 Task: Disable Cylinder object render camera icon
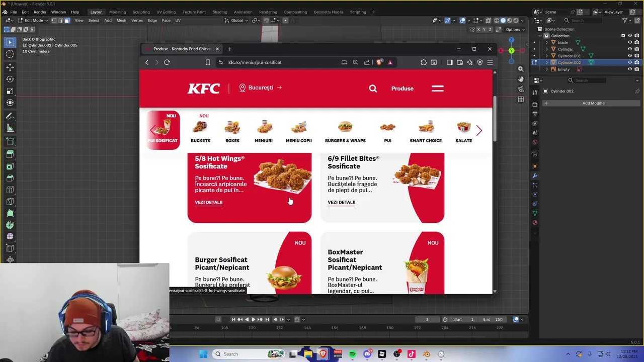click(x=636, y=49)
